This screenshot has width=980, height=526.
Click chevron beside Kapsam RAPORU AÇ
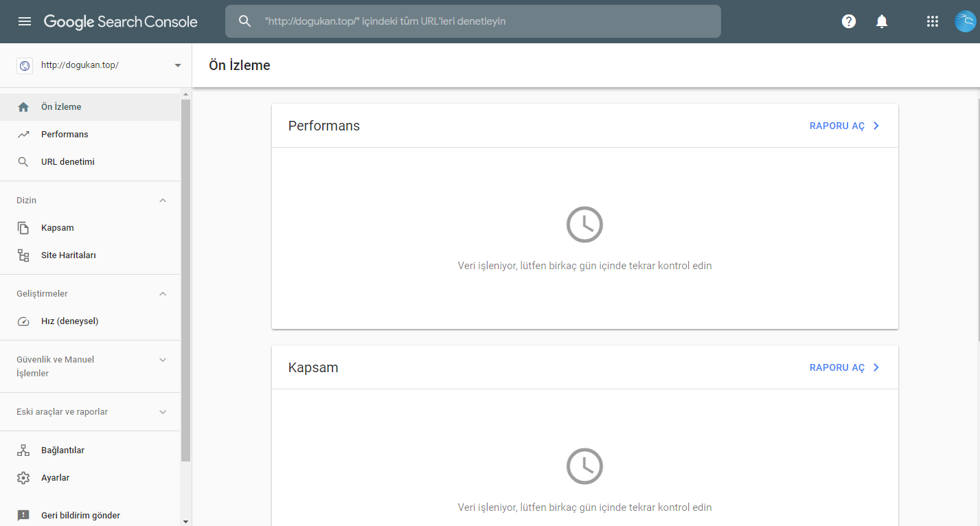[876, 367]
